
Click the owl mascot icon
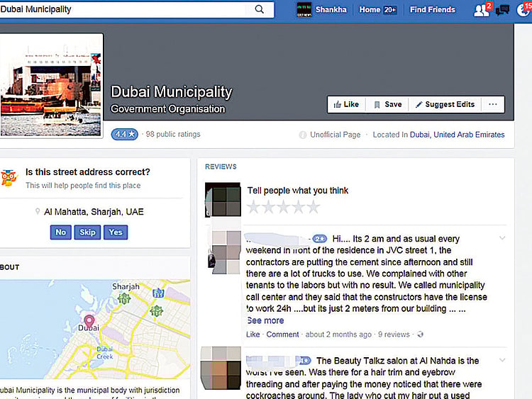[x=9, y=179]
